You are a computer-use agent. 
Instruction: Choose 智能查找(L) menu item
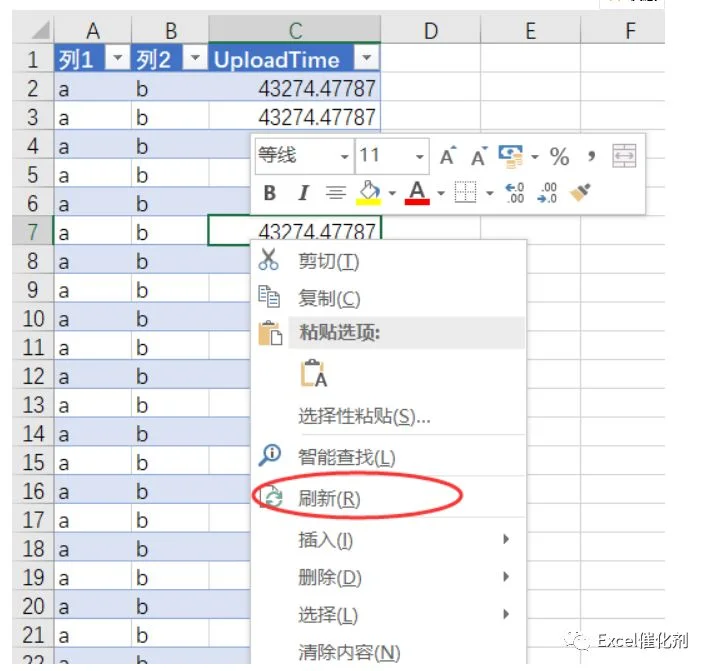(389, 457)
